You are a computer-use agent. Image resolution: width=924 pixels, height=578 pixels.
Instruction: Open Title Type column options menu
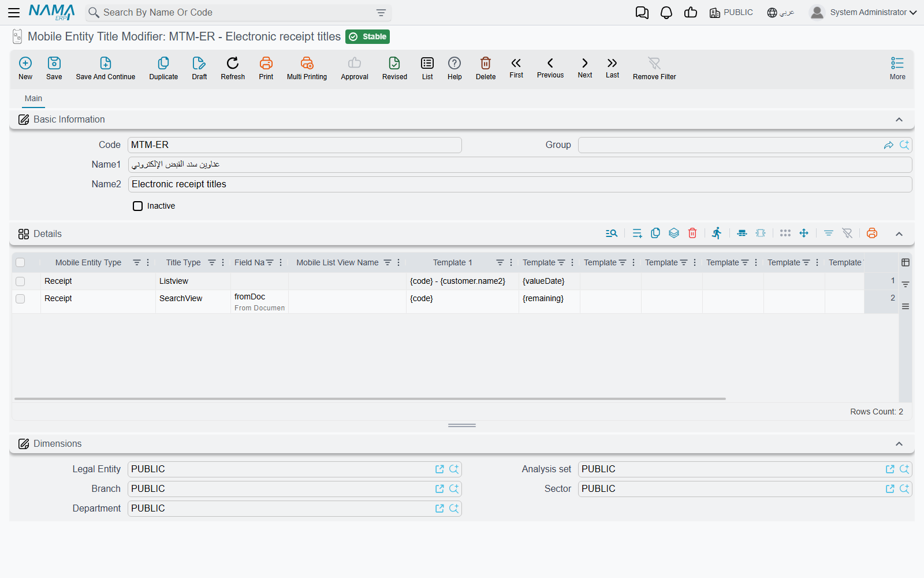(x=223, y=262)
